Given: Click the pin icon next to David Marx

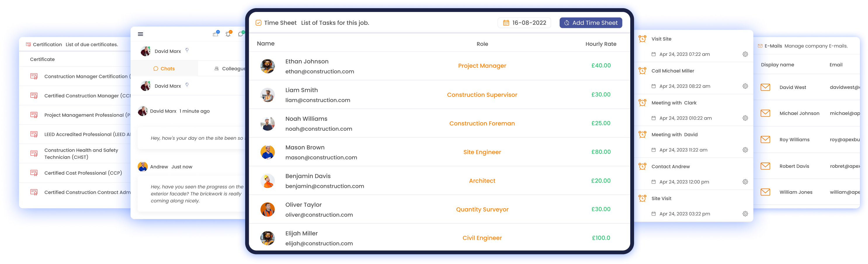Looking at the screenshot, I should click(x=187, y=50).
